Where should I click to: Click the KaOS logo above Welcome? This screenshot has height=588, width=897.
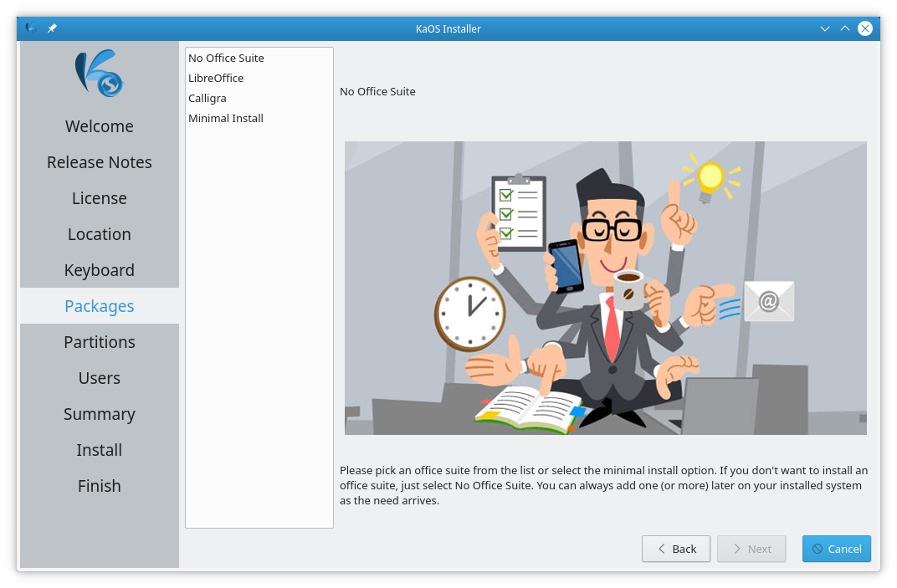tap(100, 74)
